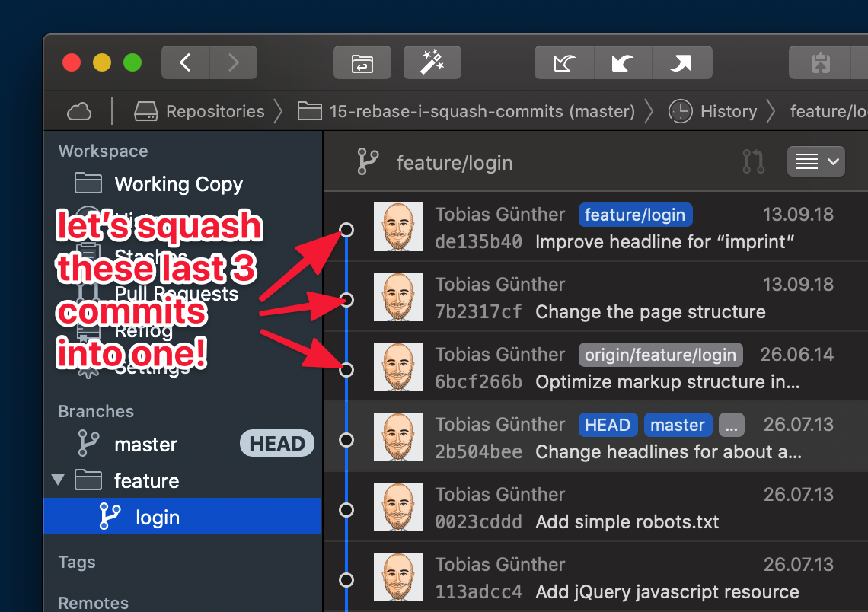Click the branch icon next to feature/login header
This screenshot has width=868, height=612.
[369, 161]
